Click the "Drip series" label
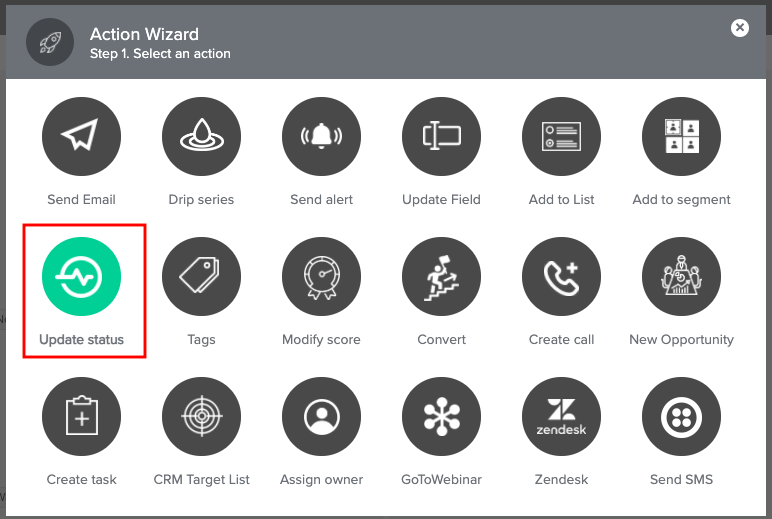This screenshot has height=519, width=772. tap(201, 199)
